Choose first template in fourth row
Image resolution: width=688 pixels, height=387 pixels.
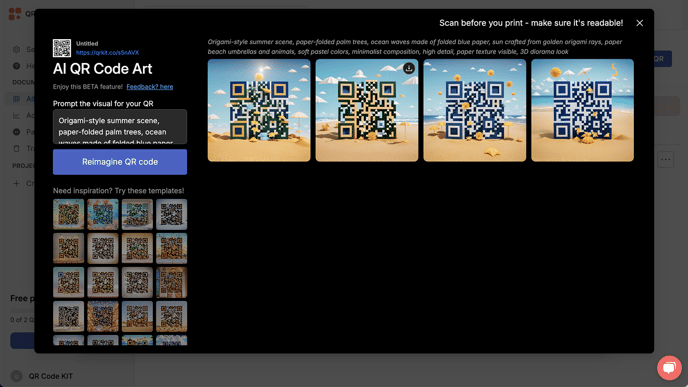(68, 316)
